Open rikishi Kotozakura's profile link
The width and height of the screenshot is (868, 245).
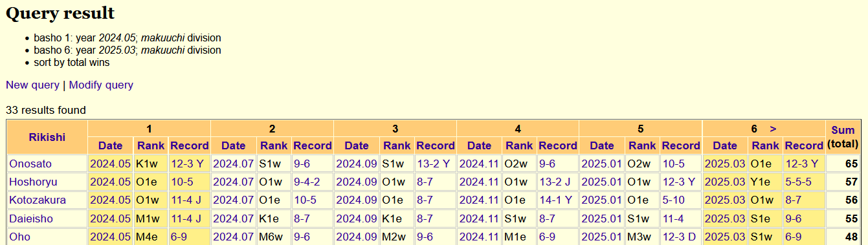coord(38,200)
